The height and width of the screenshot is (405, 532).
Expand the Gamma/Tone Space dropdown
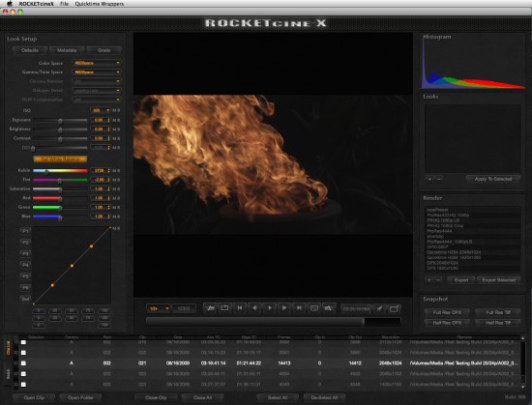coord(97,72)
